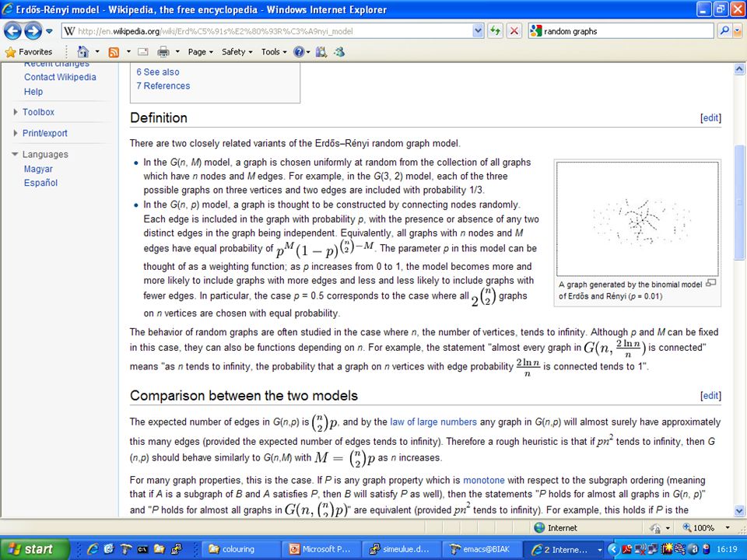Open the Favorites star button
This screenshot has width=747, height=560.
click(28, 52)
